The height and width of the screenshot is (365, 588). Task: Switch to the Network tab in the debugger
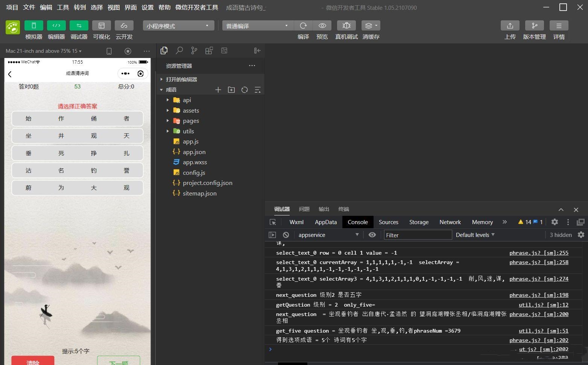(x=450, y=222)
